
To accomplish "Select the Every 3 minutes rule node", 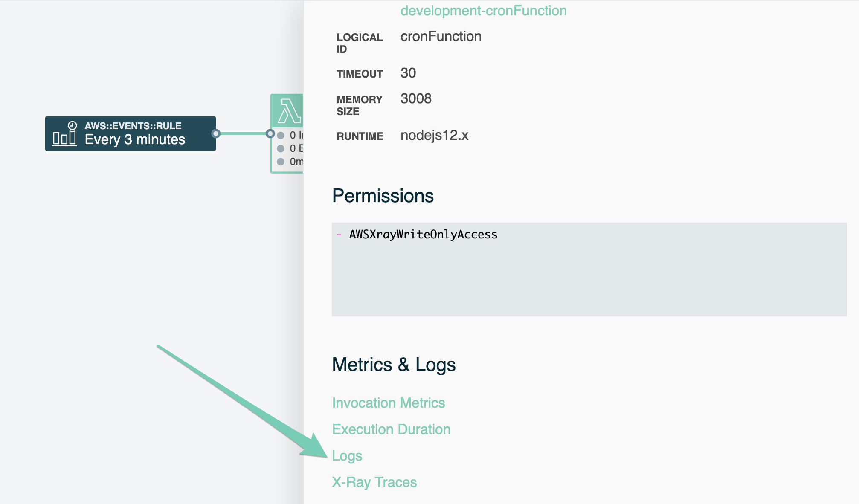I will [135, 139].
